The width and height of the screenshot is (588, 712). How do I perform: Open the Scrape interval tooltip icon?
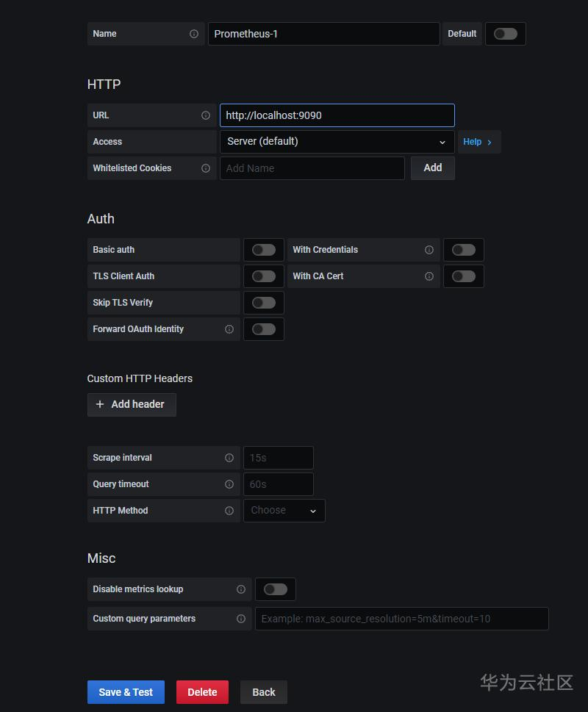pyautogui.click(x=228, y=458)
